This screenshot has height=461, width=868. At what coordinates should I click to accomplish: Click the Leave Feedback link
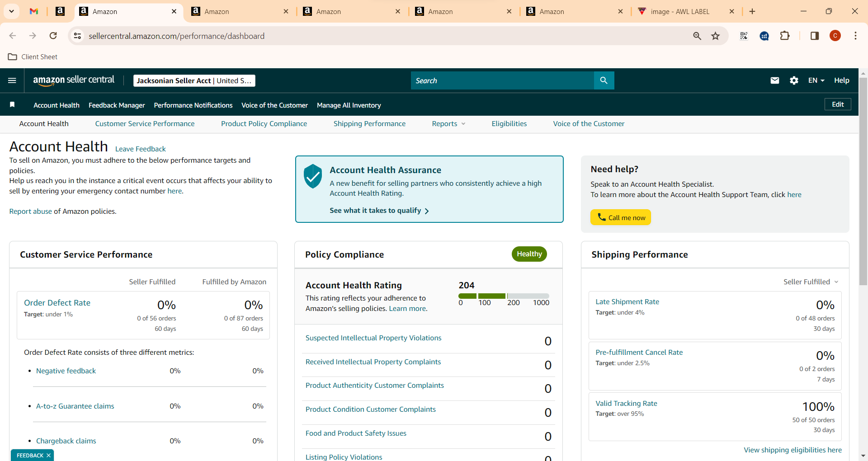point(141,149)
